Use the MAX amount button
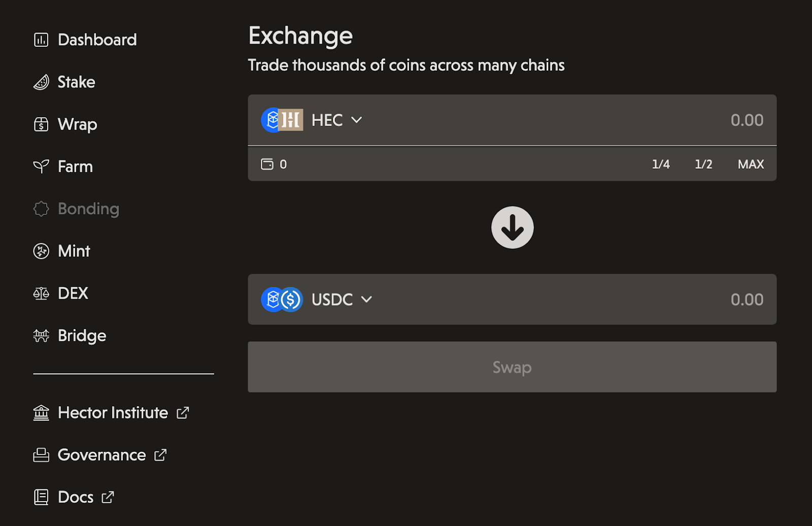The height and width of the screenshot is (526, 812). 751,164
